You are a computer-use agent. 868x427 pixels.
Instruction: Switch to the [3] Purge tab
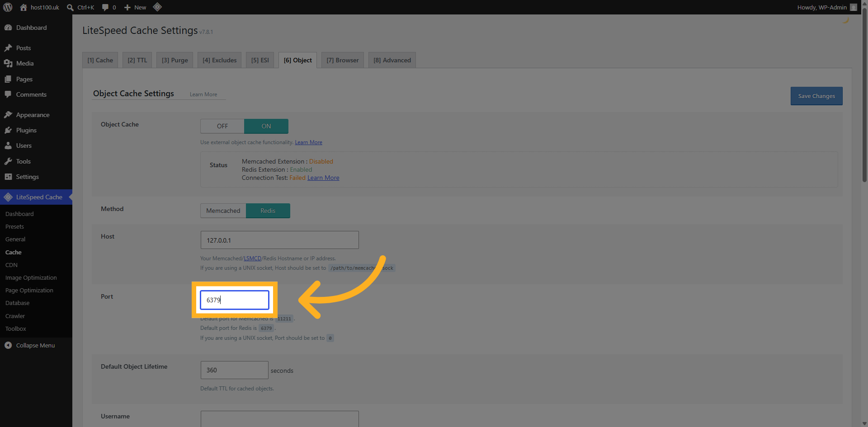(x=175, y=60)
